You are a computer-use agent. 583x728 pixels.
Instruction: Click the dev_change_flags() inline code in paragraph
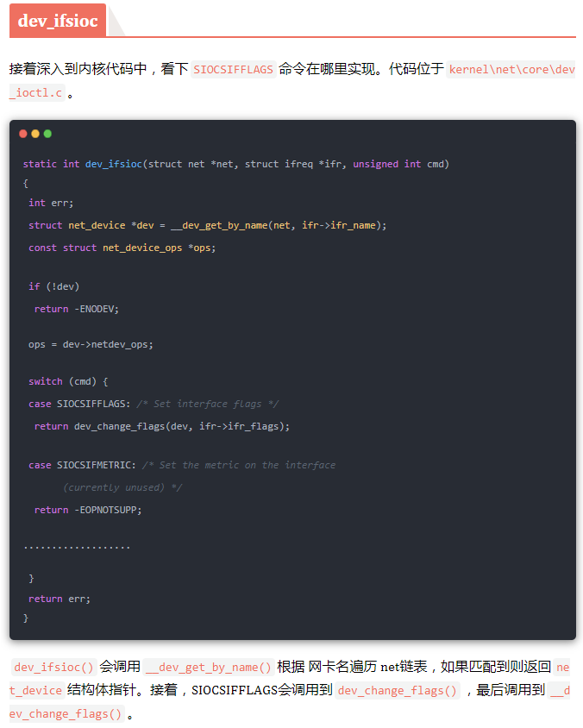coord(398,690)
